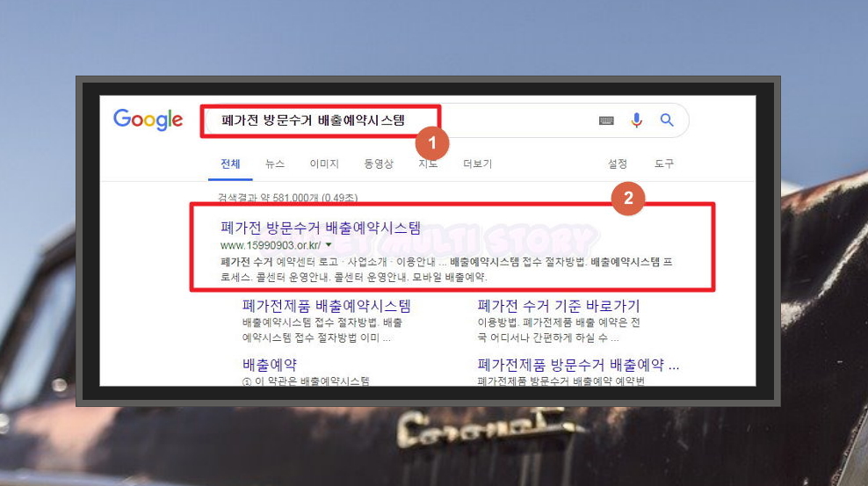The image size is (868, 486).
Task: Click the www.15990903.or.kr URL
Action: 270,245
